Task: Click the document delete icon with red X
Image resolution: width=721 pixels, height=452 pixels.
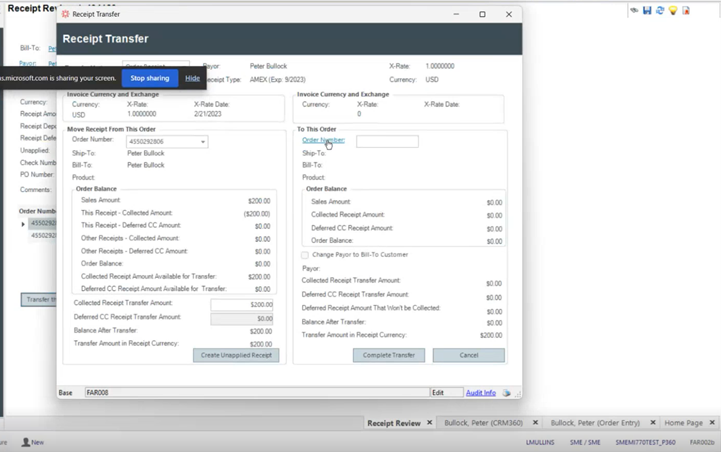Action: [686, 10]
